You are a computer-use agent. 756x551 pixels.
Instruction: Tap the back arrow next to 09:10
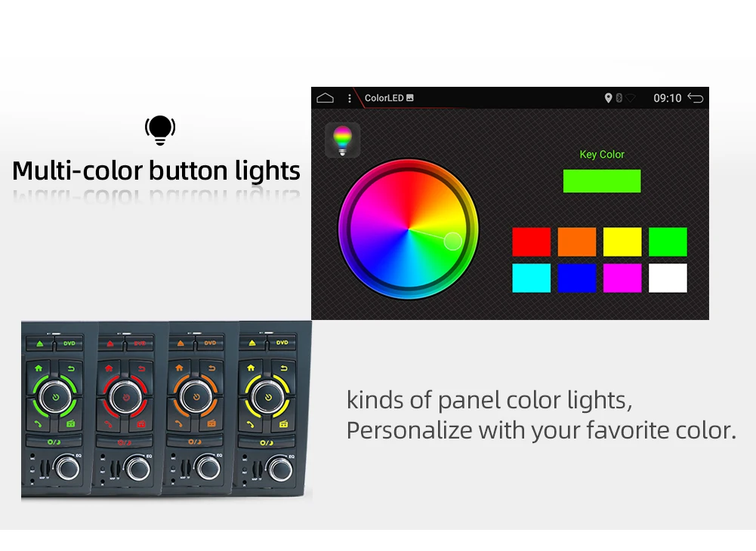click(x=696, y=98)
